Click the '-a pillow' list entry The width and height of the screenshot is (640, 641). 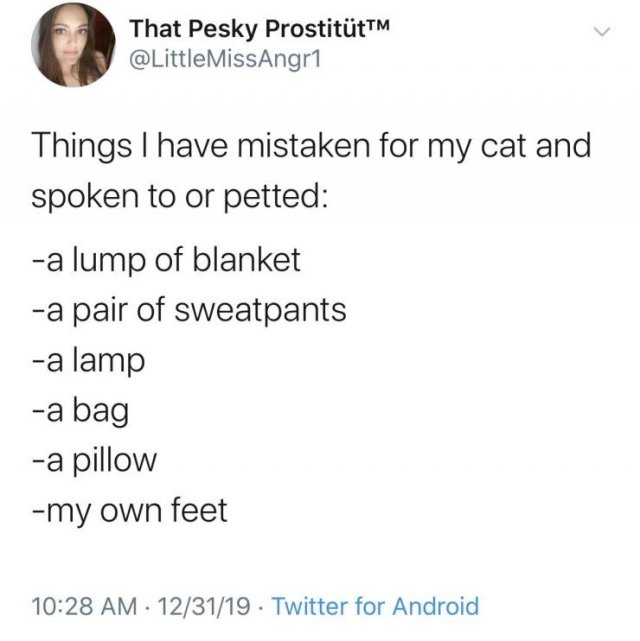94,461
